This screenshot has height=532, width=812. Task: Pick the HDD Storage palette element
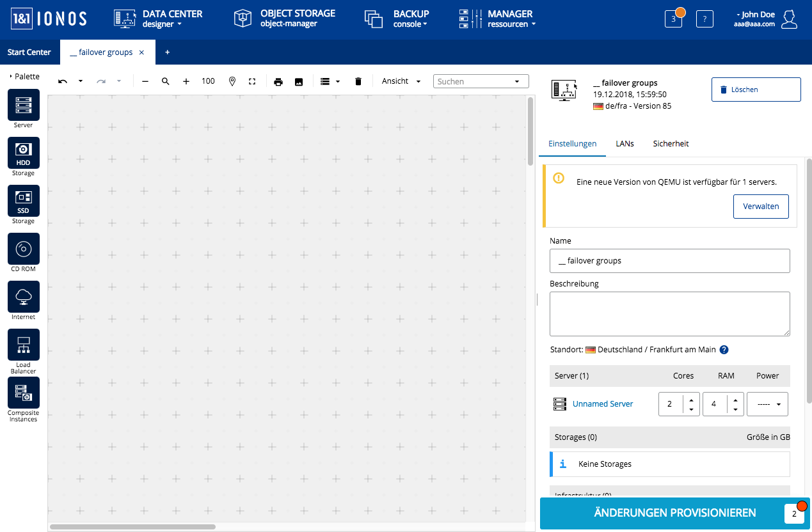coord(24,153)
